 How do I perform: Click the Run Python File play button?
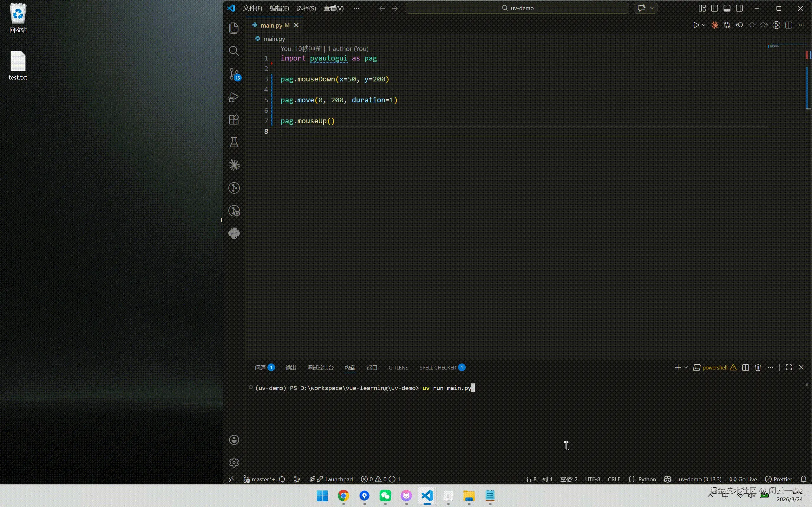[696, 25]
